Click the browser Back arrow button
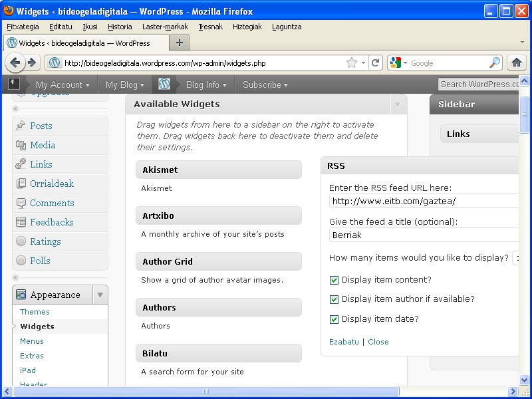The height and width of the screenshot is (399, 532). pos(15,63)
